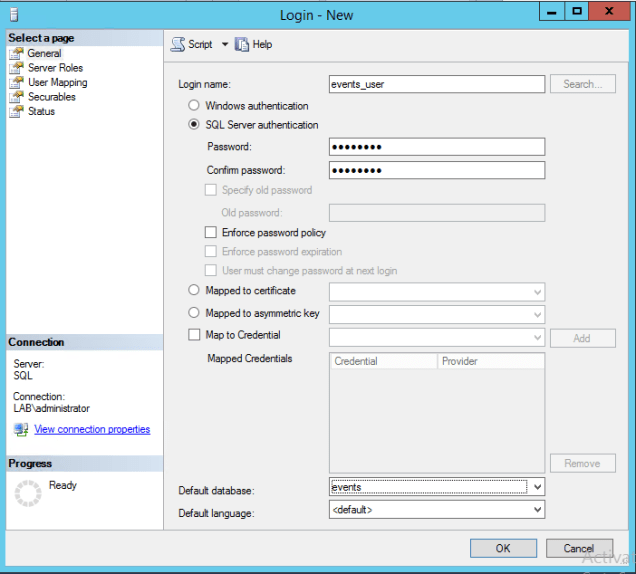This screenshot has height=574, width=636.
Task: Open View connection properties link
Action: pos(92,430)
